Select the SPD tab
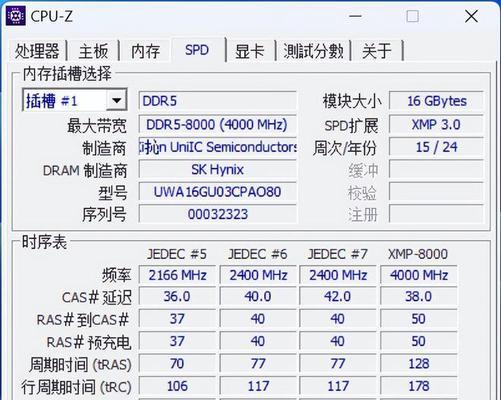 coord(197,50)
